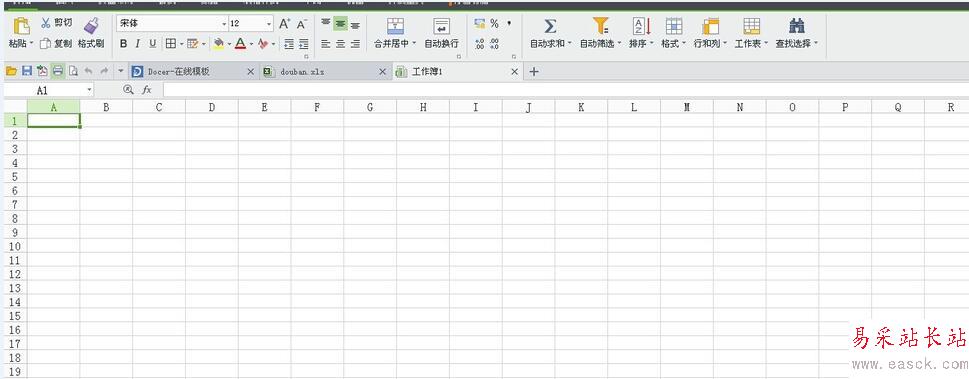Open the border icon's dropdown arrow
969x379 pixels.
[181, 44]
